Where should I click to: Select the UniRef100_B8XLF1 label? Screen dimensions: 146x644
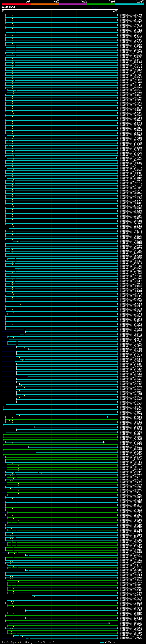click(x=131, y=359)
